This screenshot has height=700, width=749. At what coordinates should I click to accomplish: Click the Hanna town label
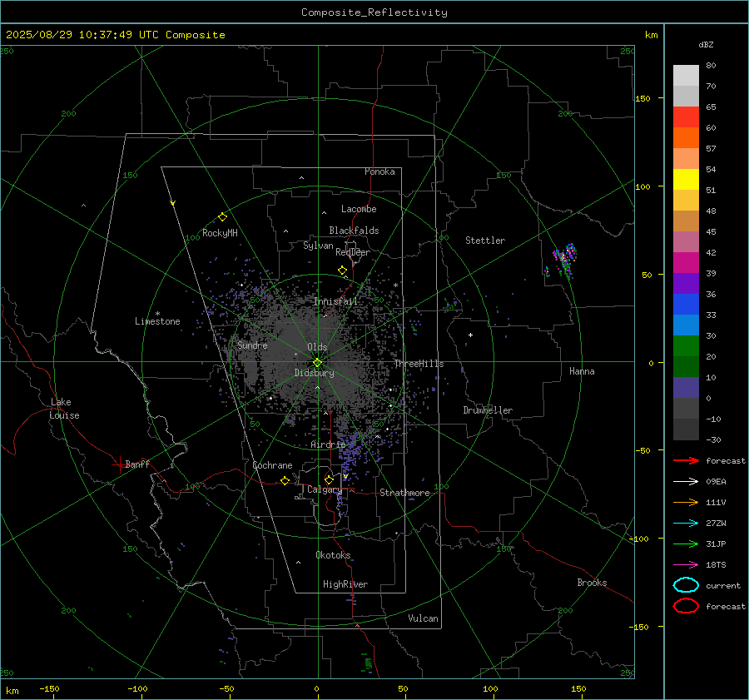point(582,371)
